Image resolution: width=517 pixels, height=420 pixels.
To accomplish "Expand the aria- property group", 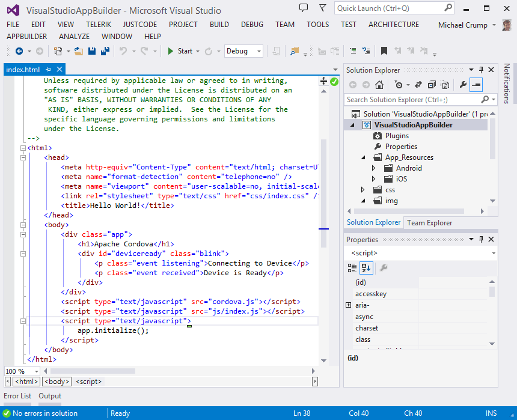I will pos(348,305).
